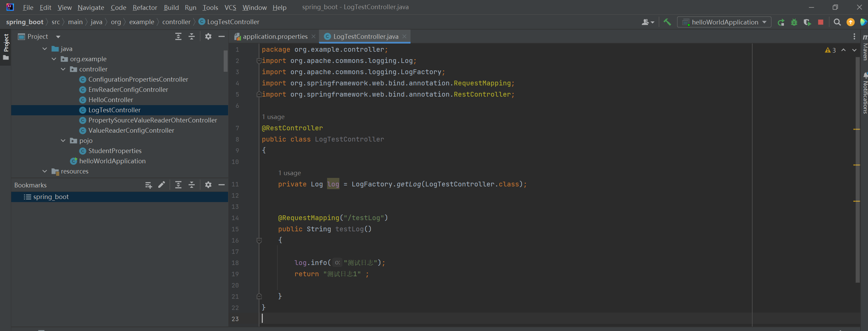Open Project panel settings gear
This screenshot has height=331, width=868.
[208, 36]
